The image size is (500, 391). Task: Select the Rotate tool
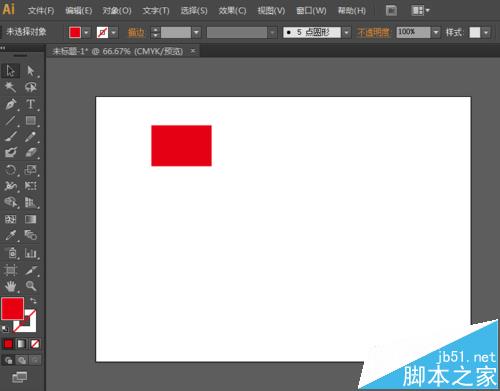click(x=10, y=170)
